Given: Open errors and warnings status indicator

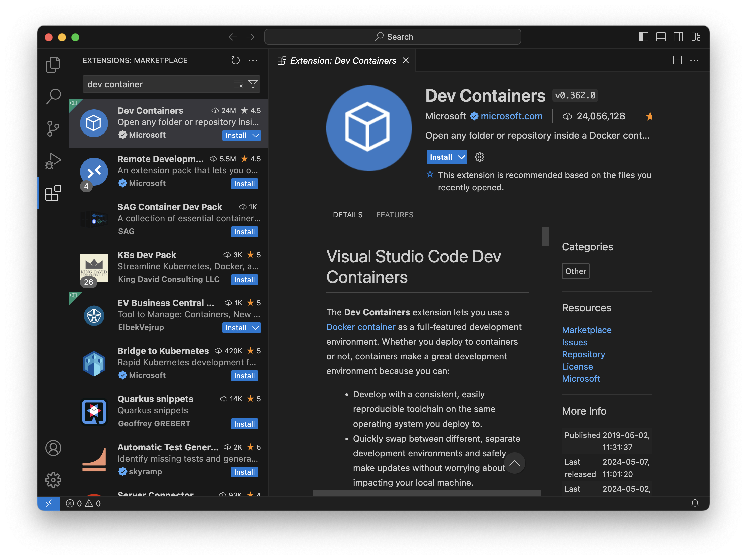Looking at the screenshot, I should [x=83, y=504].
